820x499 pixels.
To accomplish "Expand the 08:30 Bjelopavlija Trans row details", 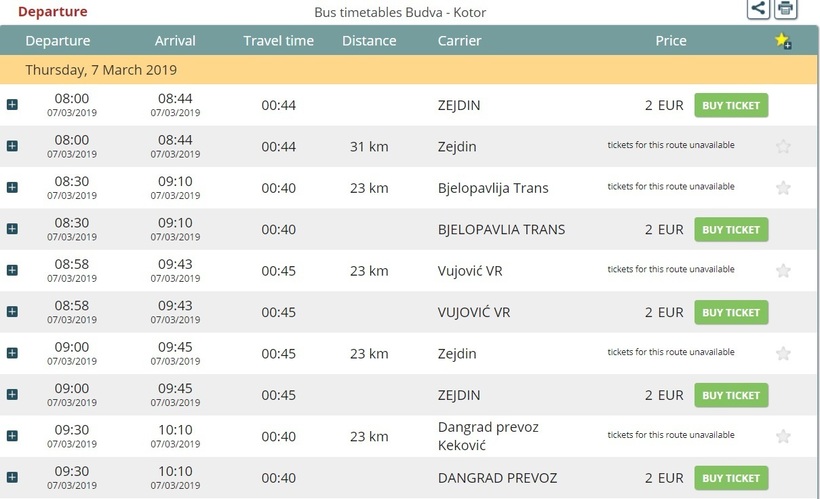I will click(12, 188).
